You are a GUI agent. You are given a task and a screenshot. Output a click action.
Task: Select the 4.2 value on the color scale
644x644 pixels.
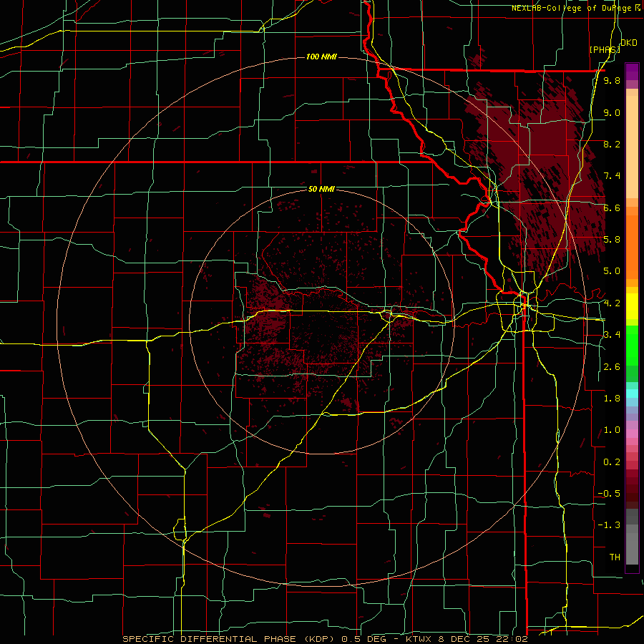pos(612,303)
